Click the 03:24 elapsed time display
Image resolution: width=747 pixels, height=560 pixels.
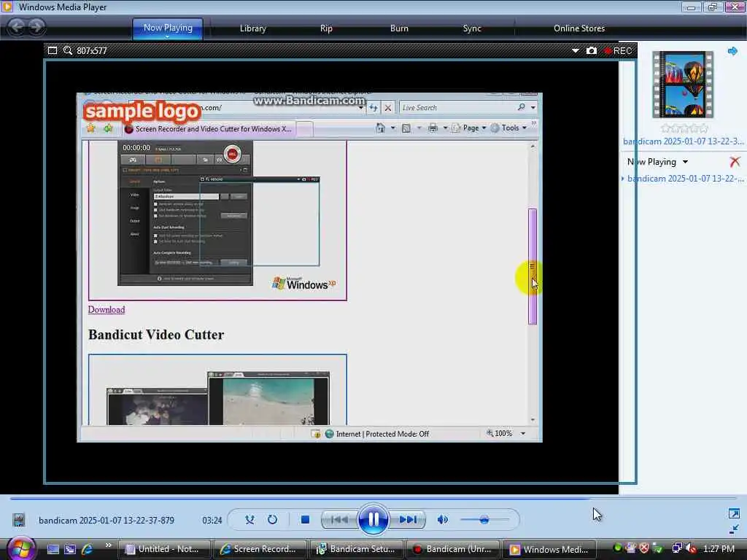(212, 520)
